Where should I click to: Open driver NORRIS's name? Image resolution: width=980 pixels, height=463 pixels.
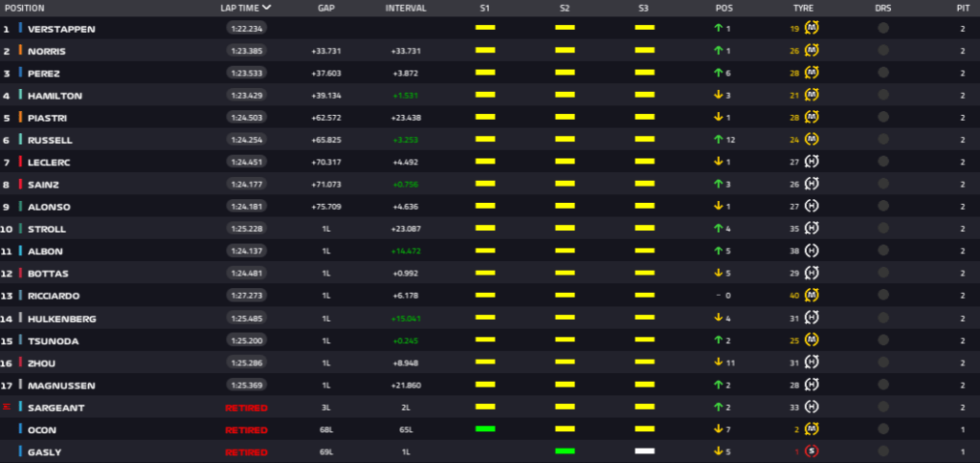tap(47, 52)
